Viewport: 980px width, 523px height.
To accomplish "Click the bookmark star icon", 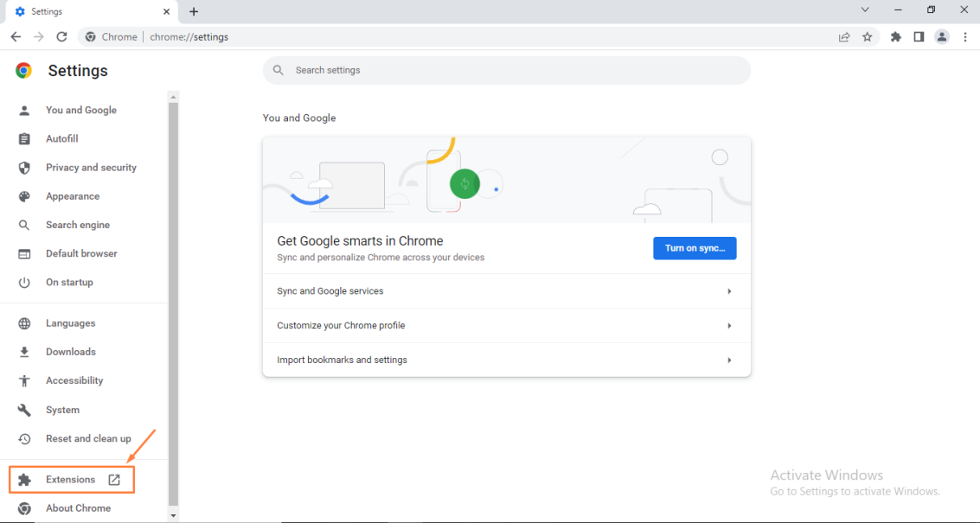I will [x=868, y=37].
